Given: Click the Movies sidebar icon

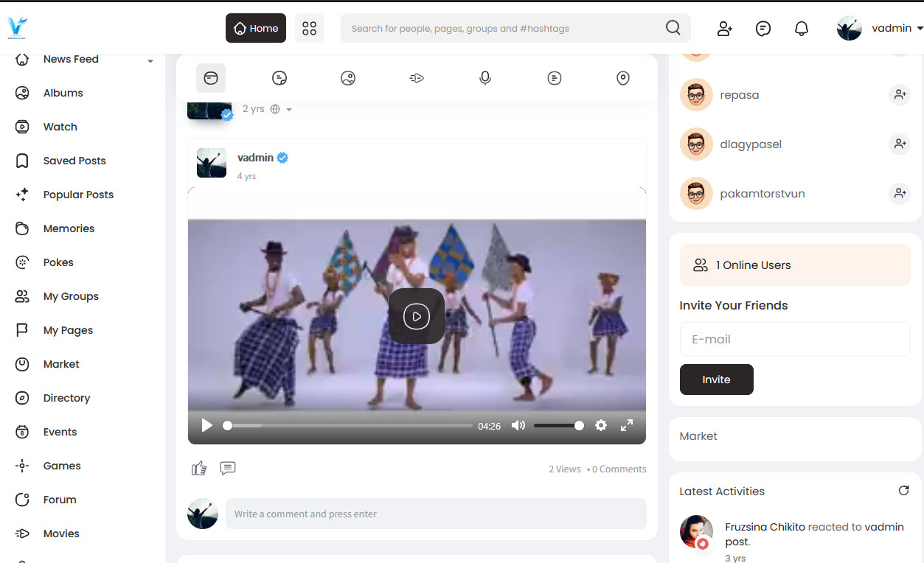Looking at the screenshot, I should click(x=22, y=534).
